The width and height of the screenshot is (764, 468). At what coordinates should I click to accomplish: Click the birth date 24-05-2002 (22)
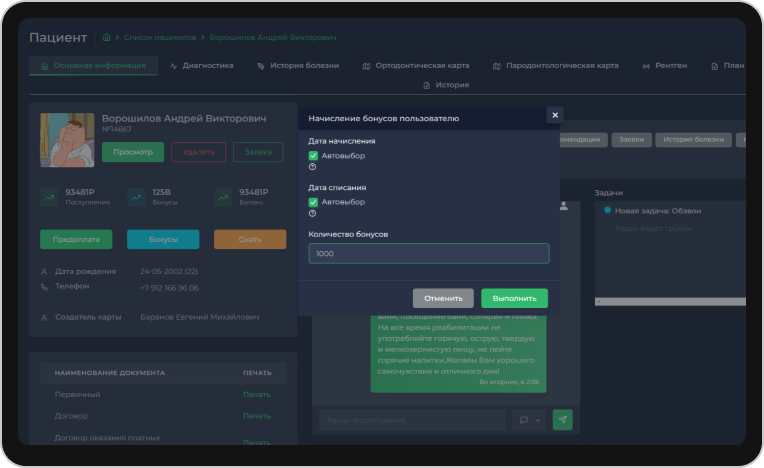click(x=169, y=271)
